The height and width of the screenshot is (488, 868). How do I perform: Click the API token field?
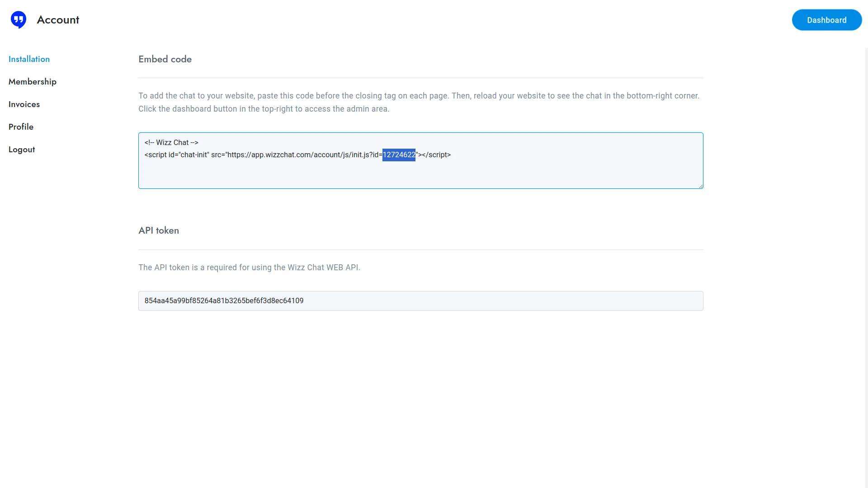(420, 301)
